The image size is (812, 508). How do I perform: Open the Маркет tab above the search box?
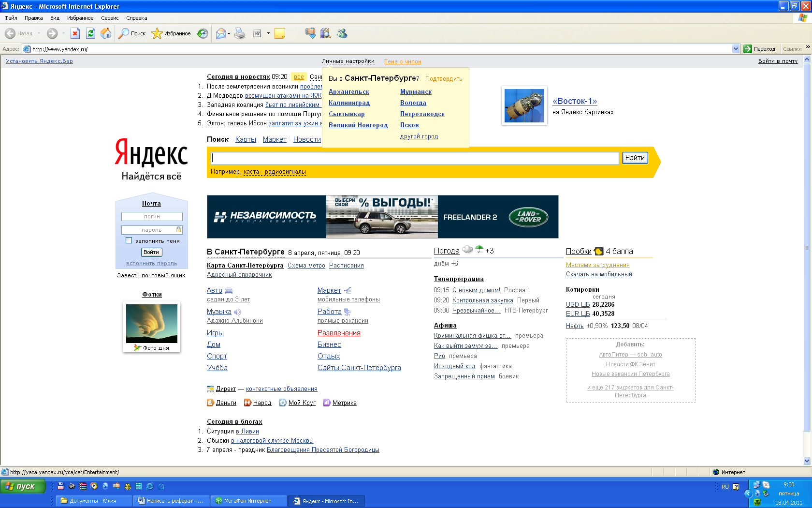click(275, 139)
